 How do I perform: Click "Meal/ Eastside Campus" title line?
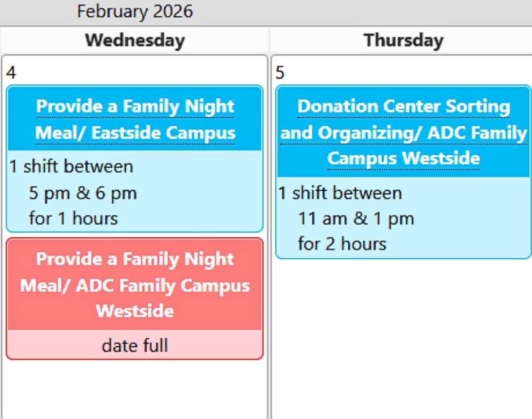pyautogui.click(x=135, y=133)
